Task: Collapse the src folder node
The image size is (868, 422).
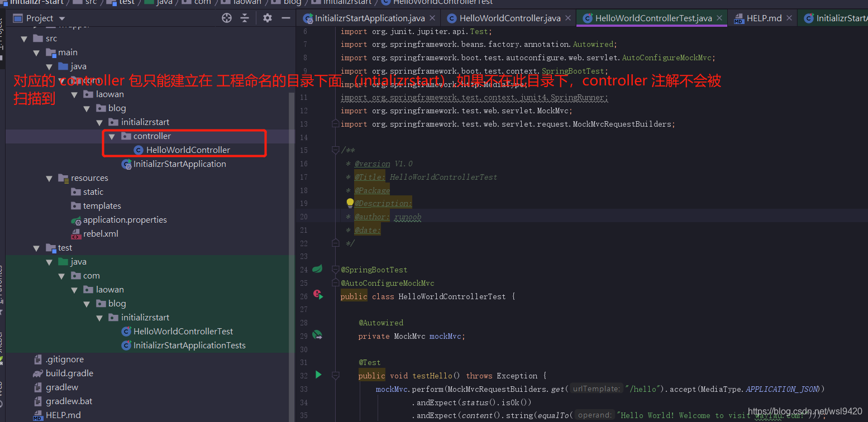Action: [x=24, y=39]
